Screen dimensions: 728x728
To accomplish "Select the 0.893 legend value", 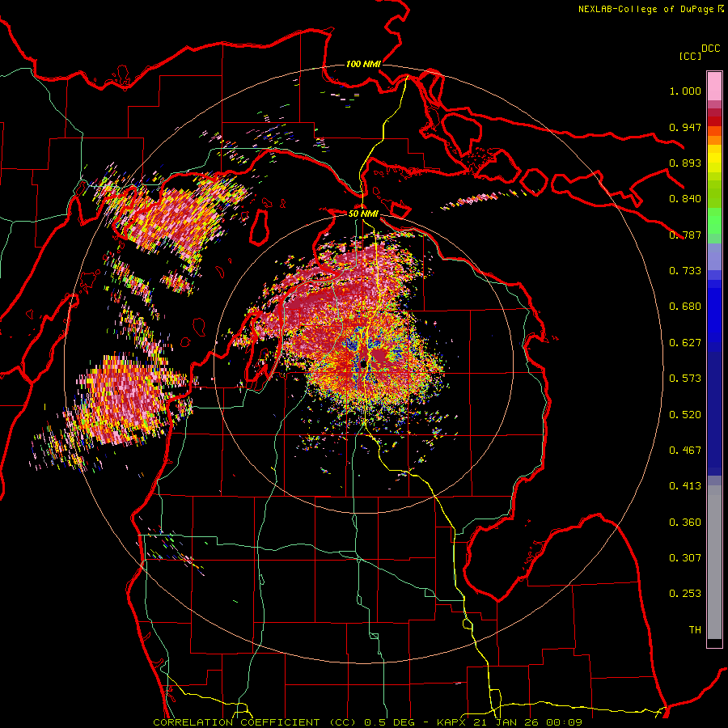I will click(x=685, y=163).
